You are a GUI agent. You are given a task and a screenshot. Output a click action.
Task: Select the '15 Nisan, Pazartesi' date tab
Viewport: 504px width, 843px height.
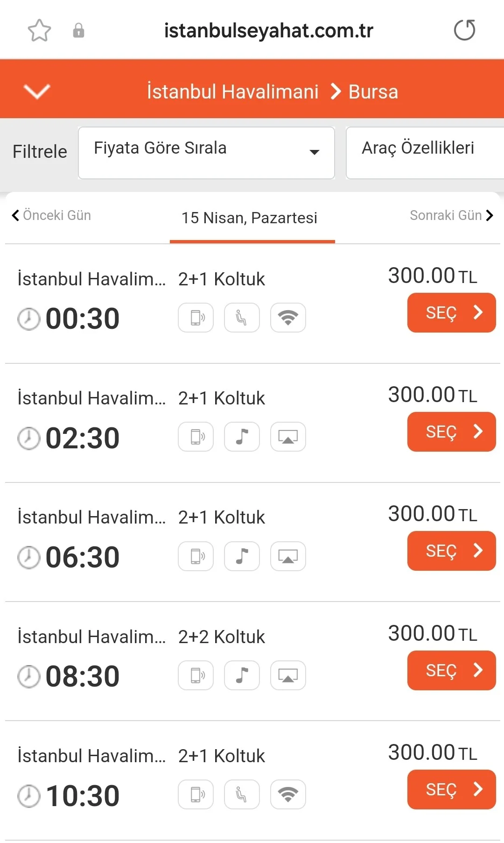pos(249,218)
